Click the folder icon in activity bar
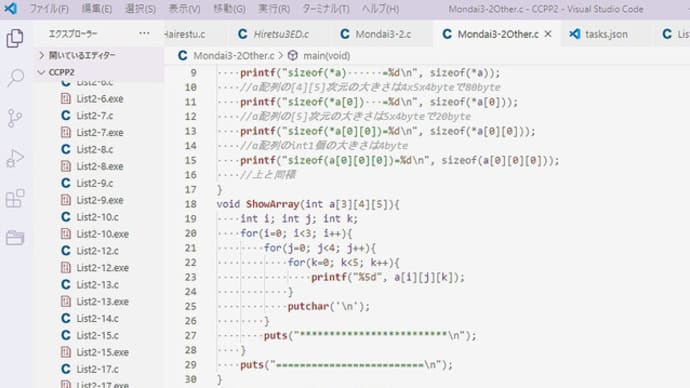The height and width of the screenshot is (388, 690). (x=15, y=238)
